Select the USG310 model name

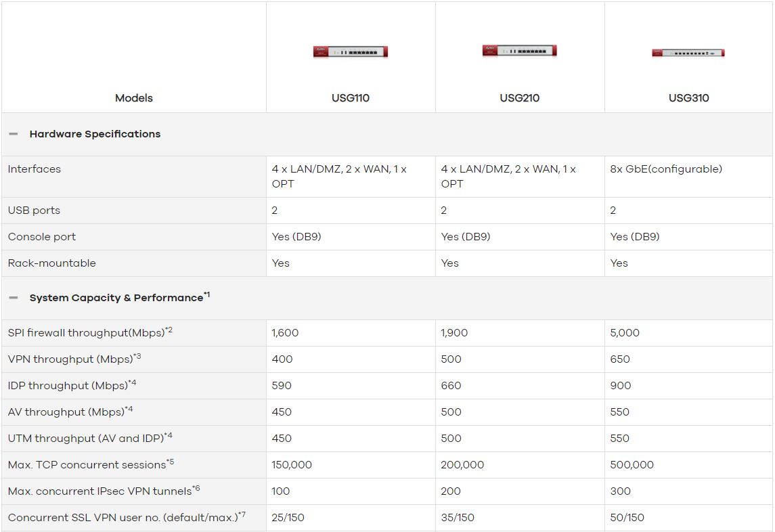coord(688,98)
